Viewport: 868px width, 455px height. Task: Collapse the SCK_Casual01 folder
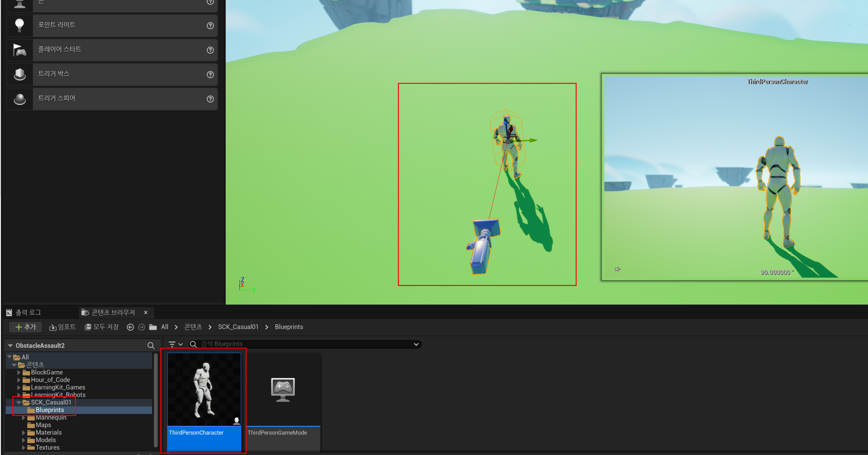[x=19, y=402]
